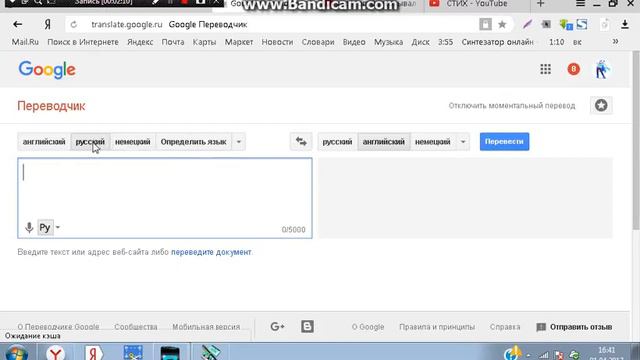Select английский as source language
This screenshot has height=360, width=640.
44,142
